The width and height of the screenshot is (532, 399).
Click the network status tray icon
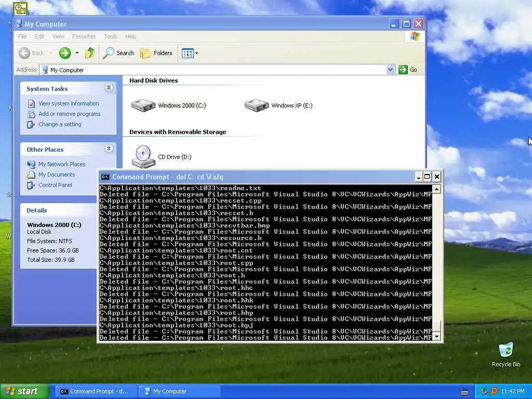coord(484,392)
